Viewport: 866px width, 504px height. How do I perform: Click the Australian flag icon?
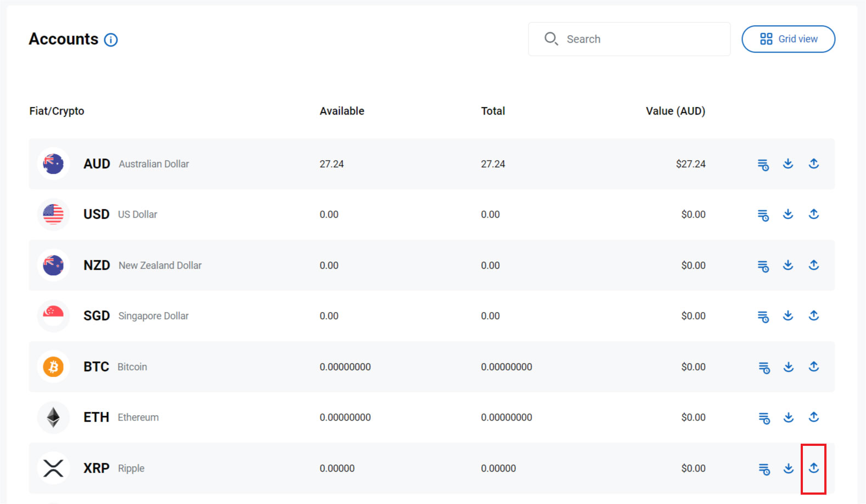tap(53, 163)
